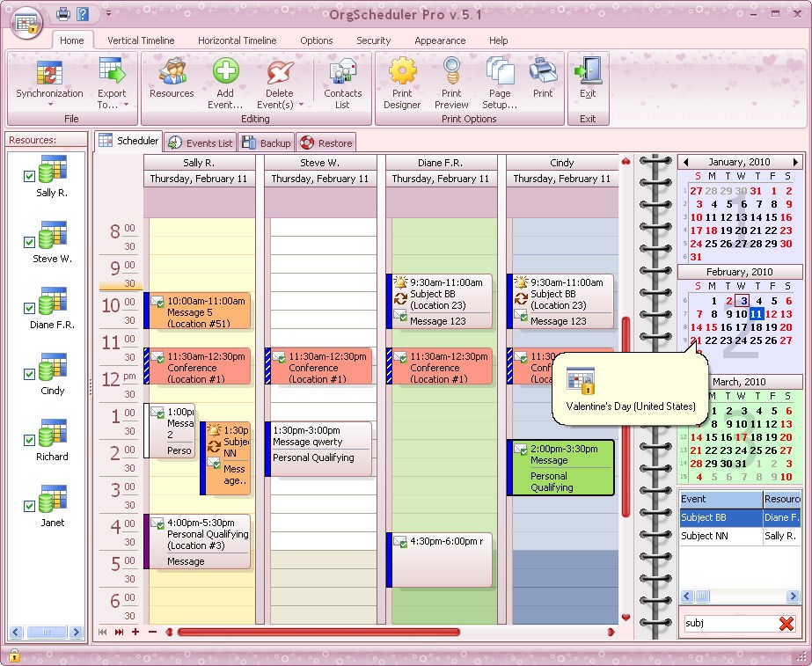Select Diane's 4:30pm-6:00pm event
The height and width of the screenshot is (666, 812).
point(439,560)
